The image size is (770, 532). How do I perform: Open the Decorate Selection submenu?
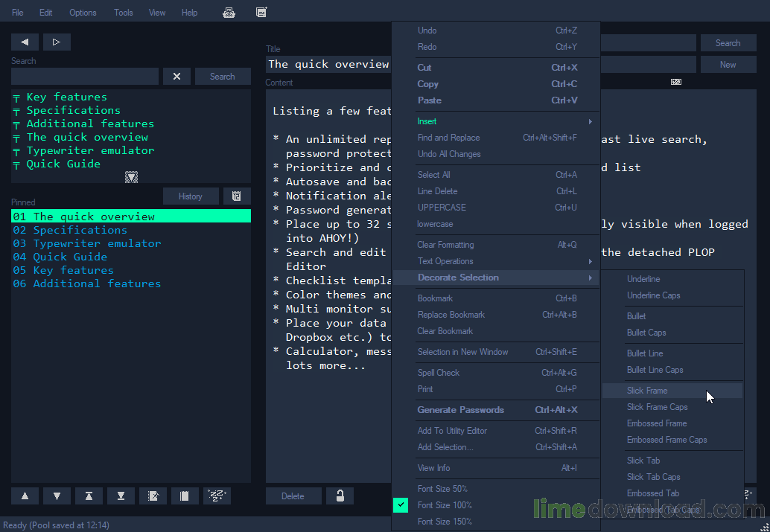click(496, 278)
